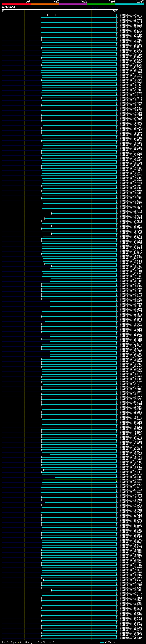Select hit label UniRef100_C5KIN6
This screenshot has height=644, width=146.
click(x=131, y=550)
